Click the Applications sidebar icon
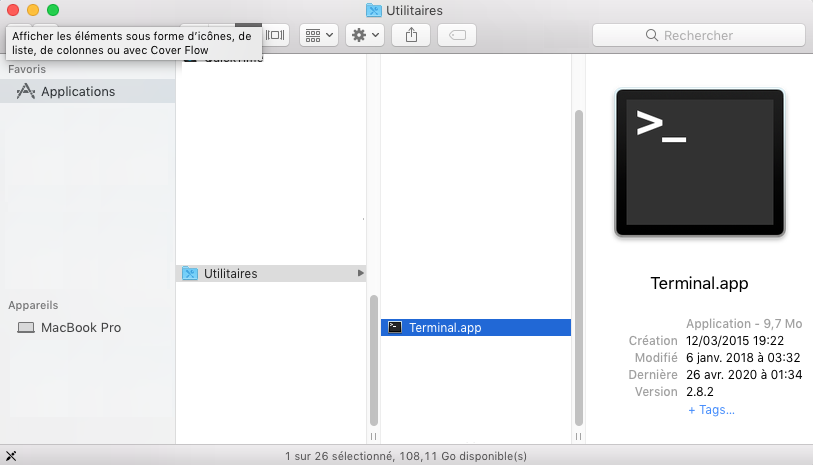Image resolution: width=813 pixels, height=465 pixels. point(25,91)
